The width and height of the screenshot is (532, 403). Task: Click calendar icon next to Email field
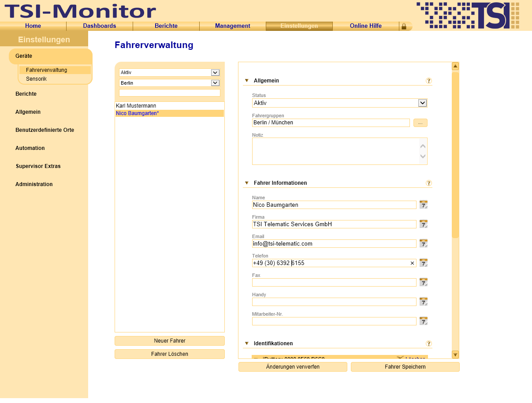coord(423,243)
